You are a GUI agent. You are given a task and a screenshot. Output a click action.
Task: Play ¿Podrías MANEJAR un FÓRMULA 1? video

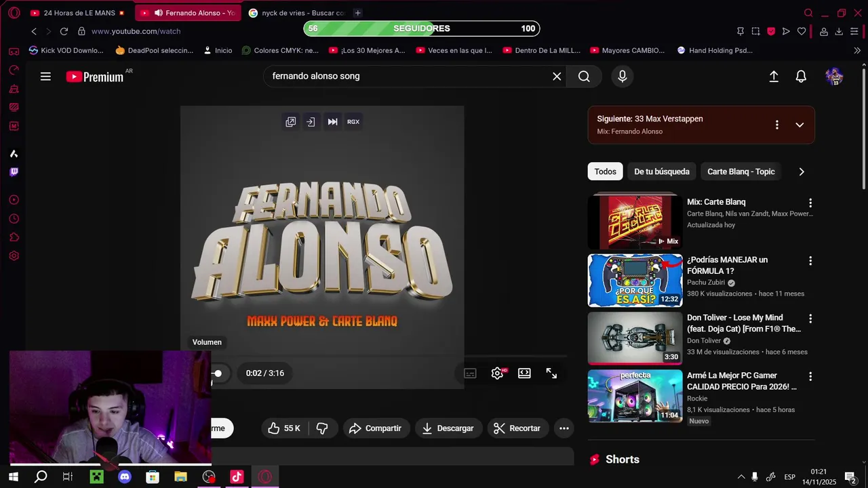pyautogui.click(x=635, y=281)
